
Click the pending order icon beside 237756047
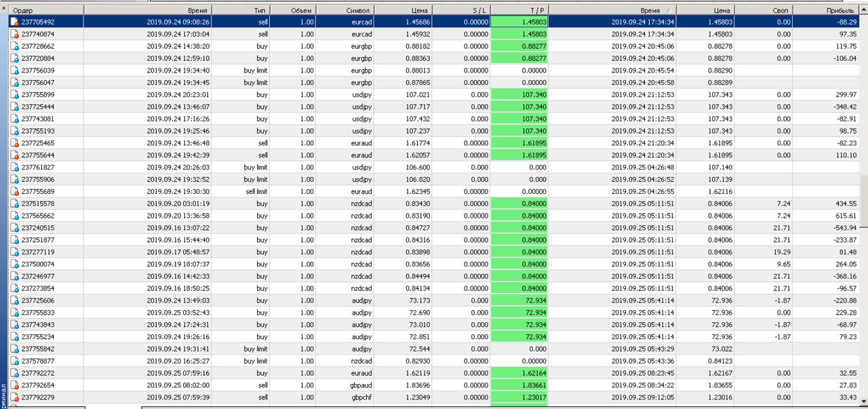pos(14,82)
